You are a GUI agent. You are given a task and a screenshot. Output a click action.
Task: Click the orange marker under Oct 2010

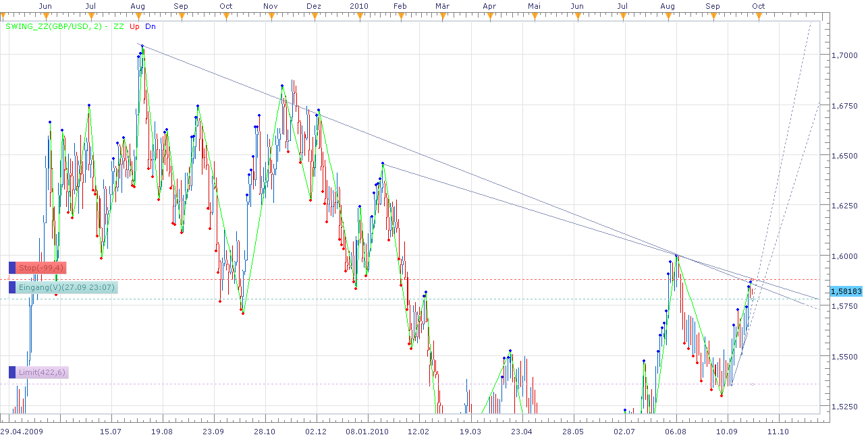[x=758, y=14]
